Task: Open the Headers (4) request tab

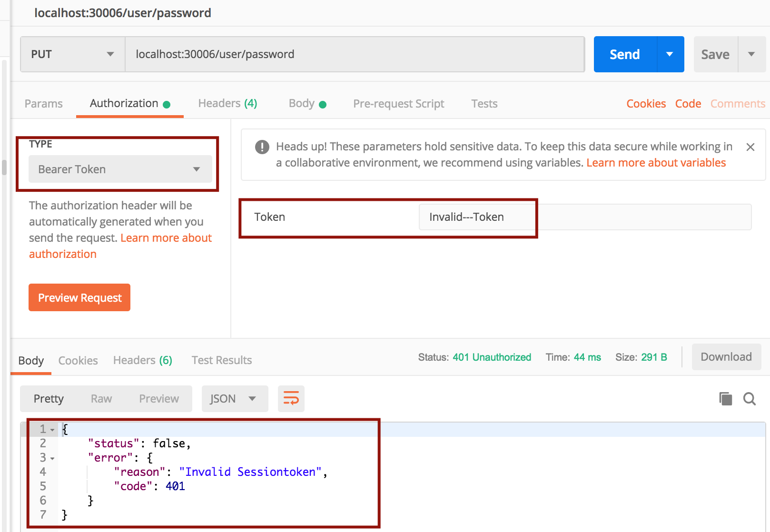Action: pos(227,103)
